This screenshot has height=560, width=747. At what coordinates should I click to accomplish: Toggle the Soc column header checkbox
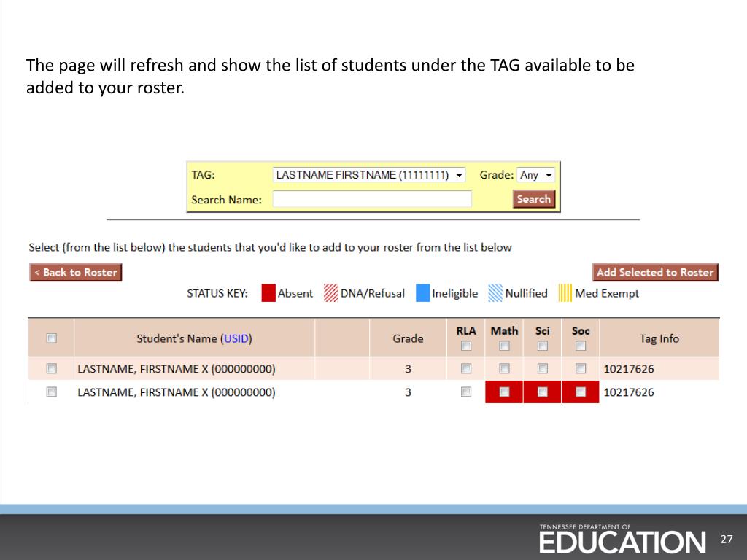click(x=580, y=346)
